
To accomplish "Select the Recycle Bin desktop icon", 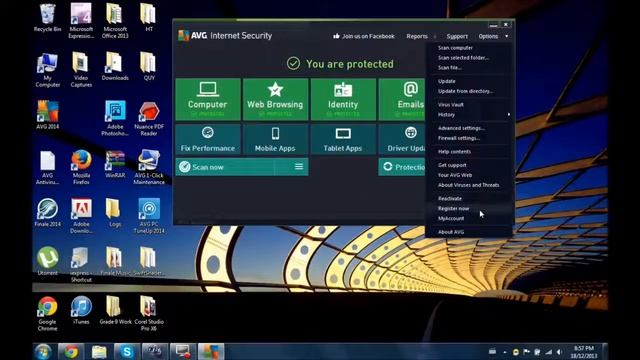I will coord(47,18).
